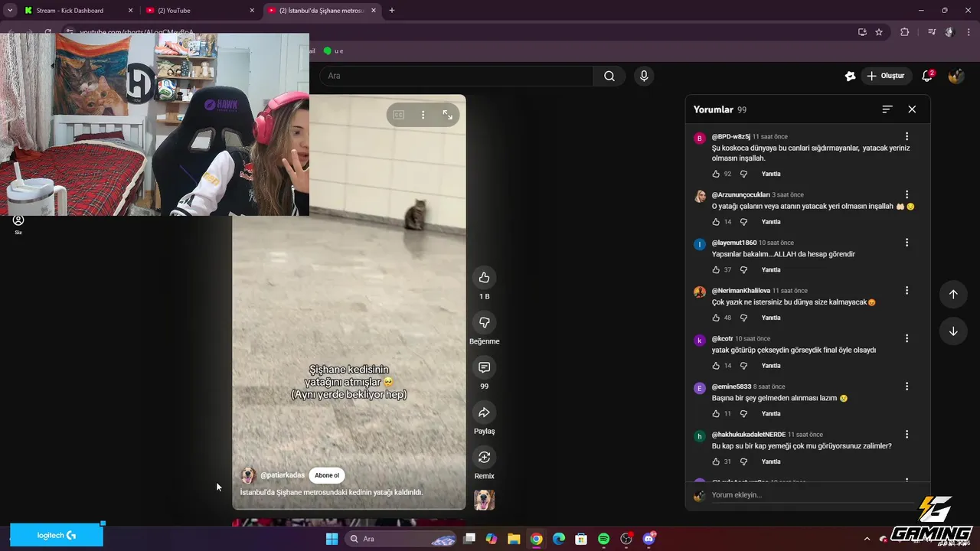
Task: Dislike the short with Beğenme button
Action: [x=484, y=322]
